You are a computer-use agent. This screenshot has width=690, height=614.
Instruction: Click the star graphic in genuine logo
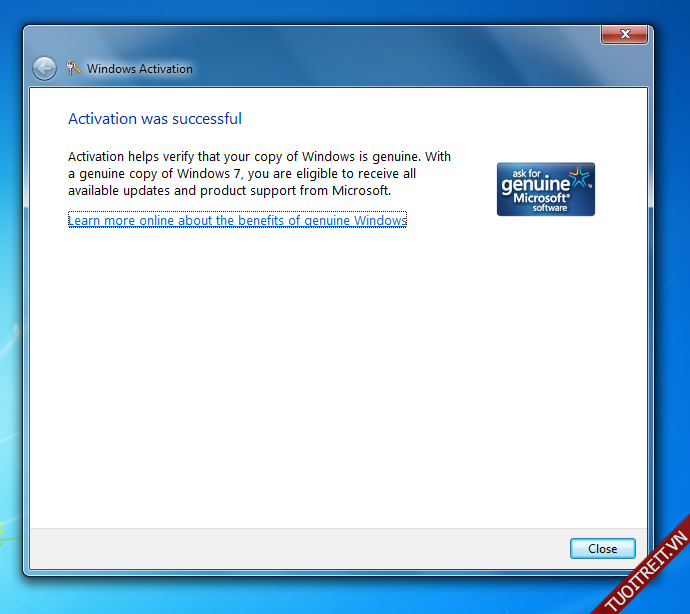579,180
